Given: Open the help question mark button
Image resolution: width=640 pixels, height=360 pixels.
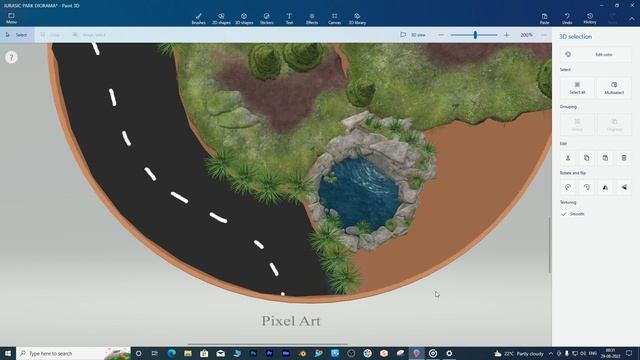Looking at the screenshot, I should [x=11, y=57].
